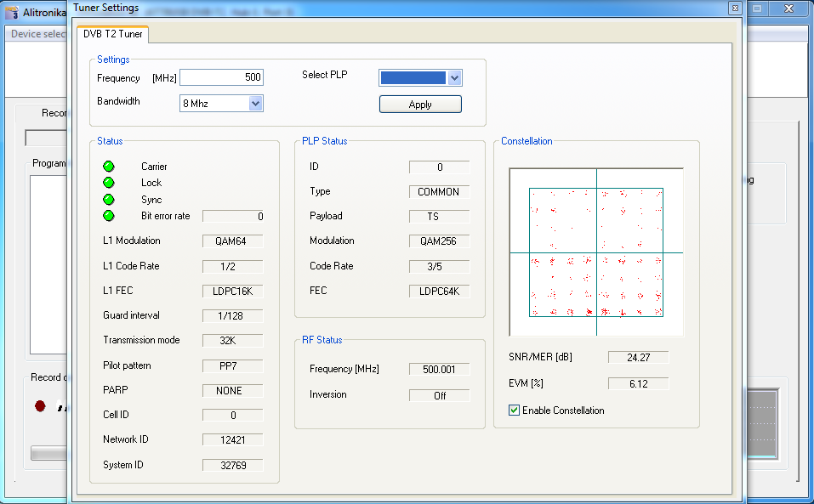Click the green Carrier status LED

point(108,167)
